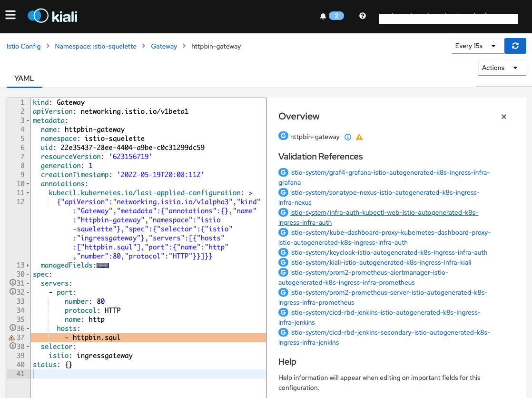Image resolution: width=532 pixels, height=398 pixels.
Task: Click the 'number: 80' port line
Action: click(85, 301)
